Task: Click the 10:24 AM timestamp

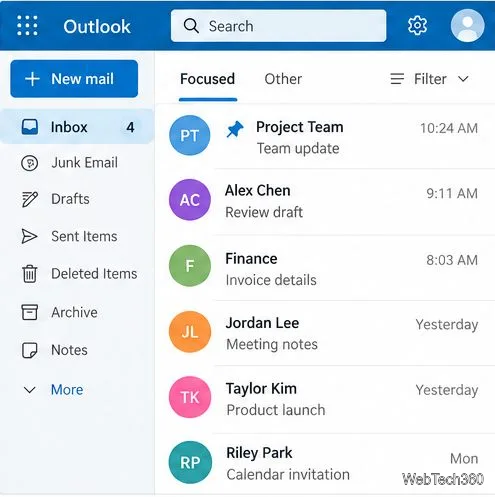Action: (449, 128)
